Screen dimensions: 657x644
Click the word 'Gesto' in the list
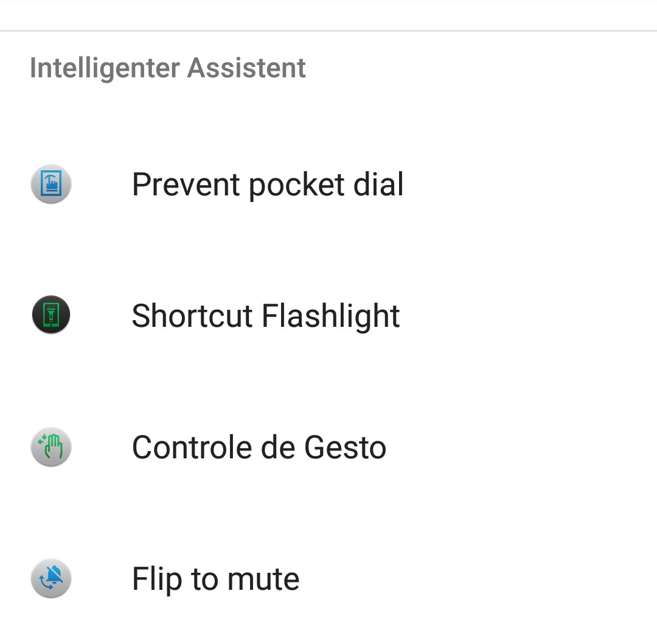point(346,447)
